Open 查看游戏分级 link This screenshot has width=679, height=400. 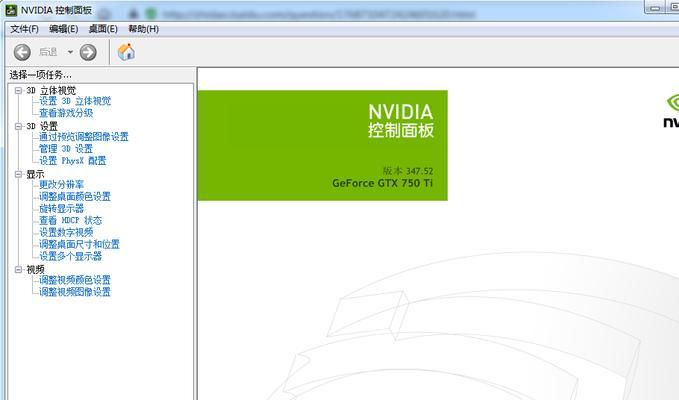point(66,113)
